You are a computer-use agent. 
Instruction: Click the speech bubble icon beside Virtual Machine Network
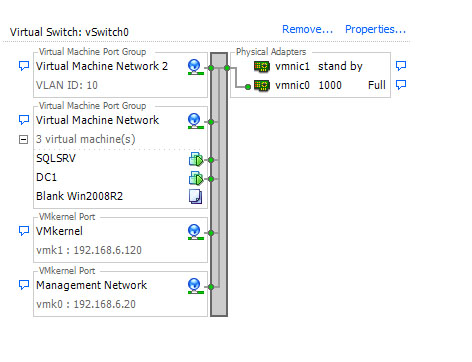pos(24,120)
